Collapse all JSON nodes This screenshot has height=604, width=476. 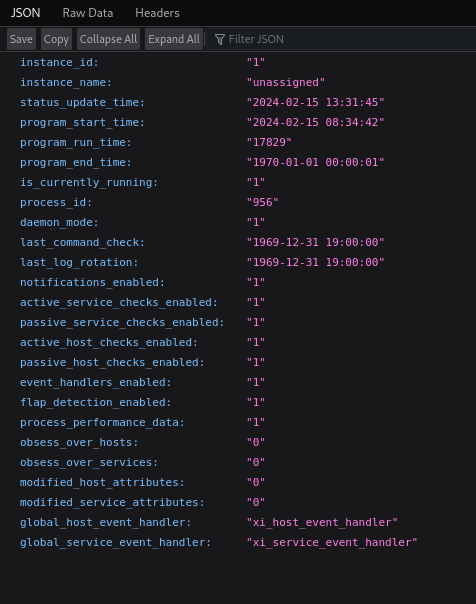coord(108,39)
